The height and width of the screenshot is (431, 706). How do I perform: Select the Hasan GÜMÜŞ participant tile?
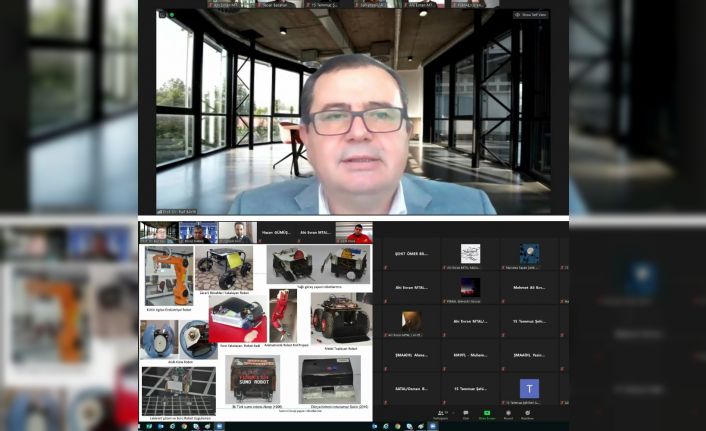(x=275, y=233)
